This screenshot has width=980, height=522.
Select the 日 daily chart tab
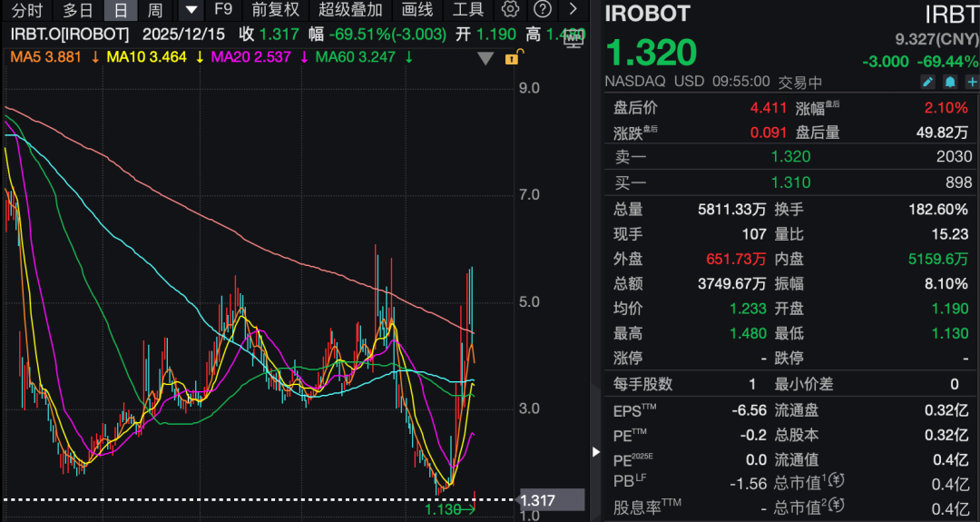[x=121, y=10]
